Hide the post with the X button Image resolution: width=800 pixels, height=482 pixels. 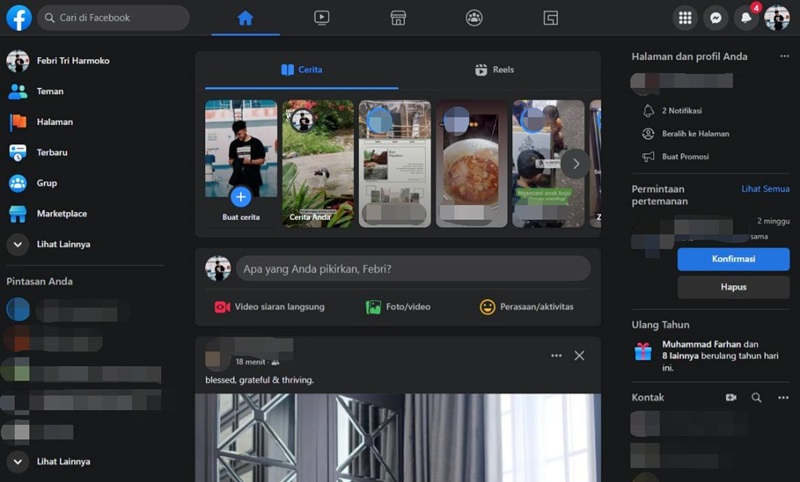pyautogui.click(x=579, y=356)
